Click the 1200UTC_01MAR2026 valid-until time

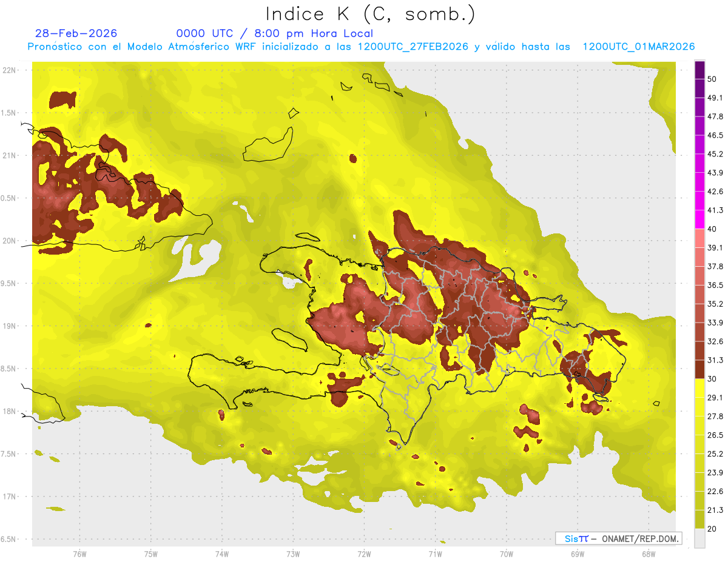pyautogui.click(x=638, y=47)
